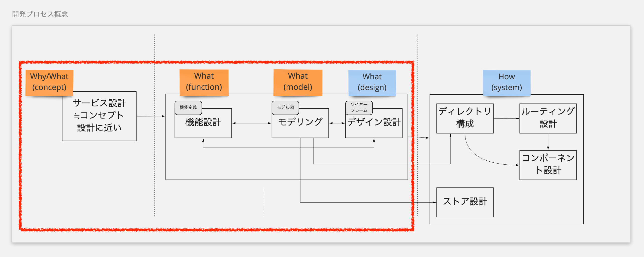Select the ディレクトリ構成 box
The height and width of the screenshot is (257, 644).
(465, 118)
